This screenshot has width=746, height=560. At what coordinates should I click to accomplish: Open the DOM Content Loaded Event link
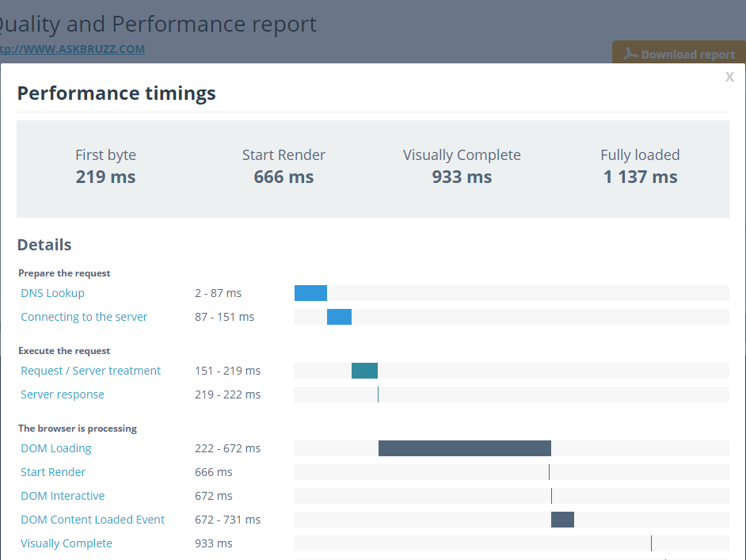(93, 520)
